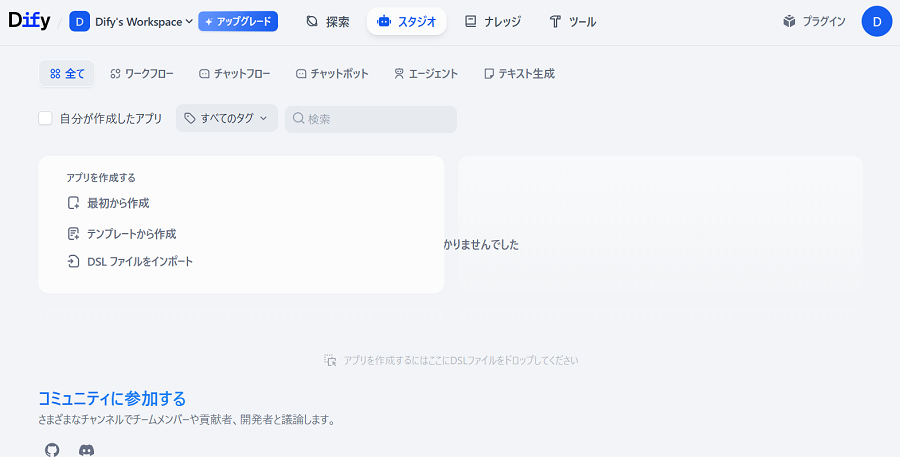The width and height of the screenshot is (900, 457).
Task: Filter apps by チャットボット
Action: click(x=332, y=74)
